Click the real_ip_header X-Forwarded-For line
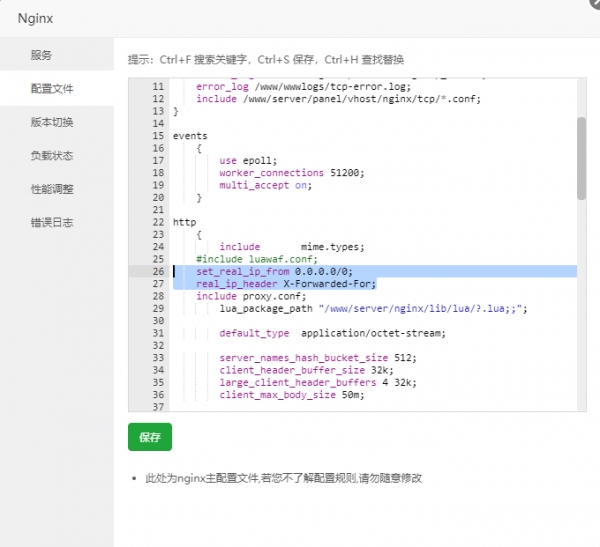600x547 pixels. point(286,284)
